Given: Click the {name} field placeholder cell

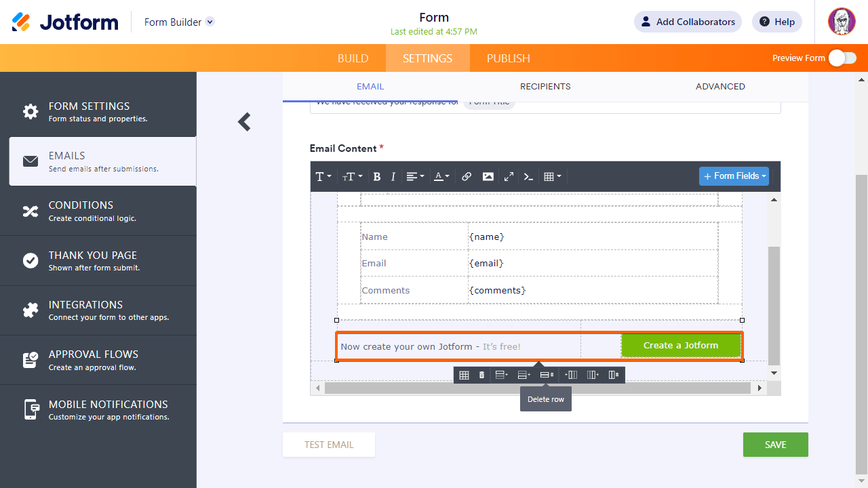Looking at the screenshot, I should (593, 237).
